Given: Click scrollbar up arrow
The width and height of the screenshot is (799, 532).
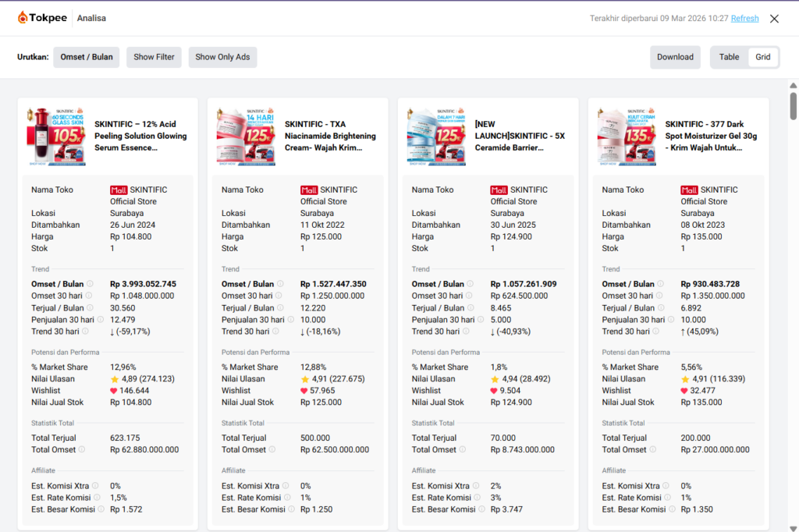Looking at the screenshot, I should 793,85.
